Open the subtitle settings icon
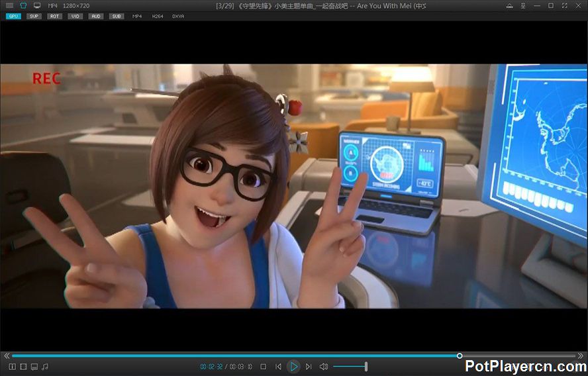 click(x=34, y=367)
